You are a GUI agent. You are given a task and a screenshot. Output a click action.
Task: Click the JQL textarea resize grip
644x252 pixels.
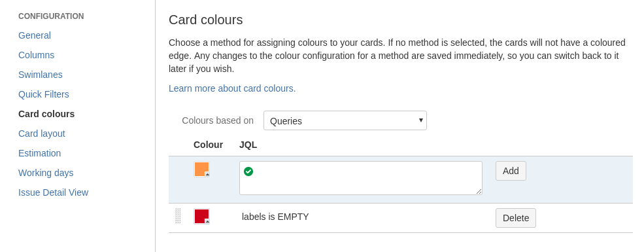[479, 192]
